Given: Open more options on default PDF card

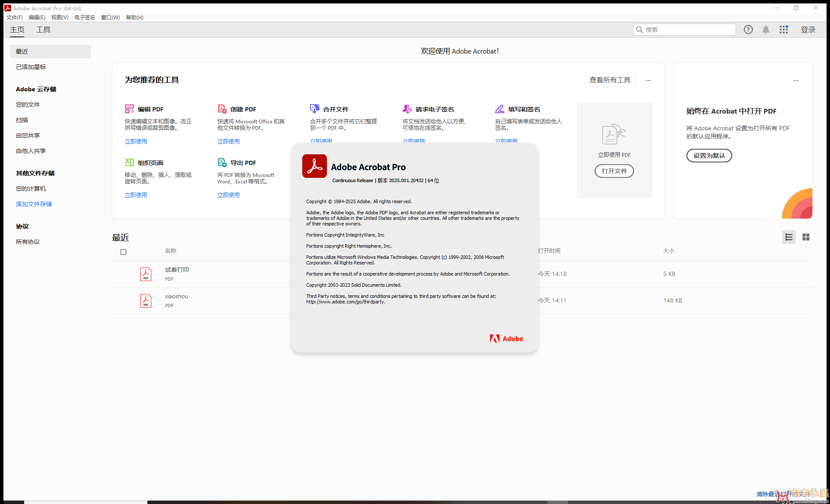Looking at the screenshot, I should click(x=796, y=81).
